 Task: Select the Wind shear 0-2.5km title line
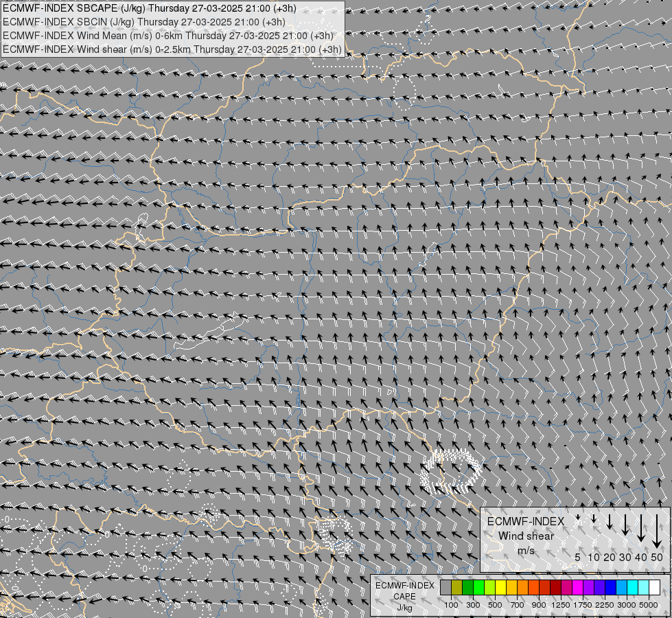click(x=172, y=49)
